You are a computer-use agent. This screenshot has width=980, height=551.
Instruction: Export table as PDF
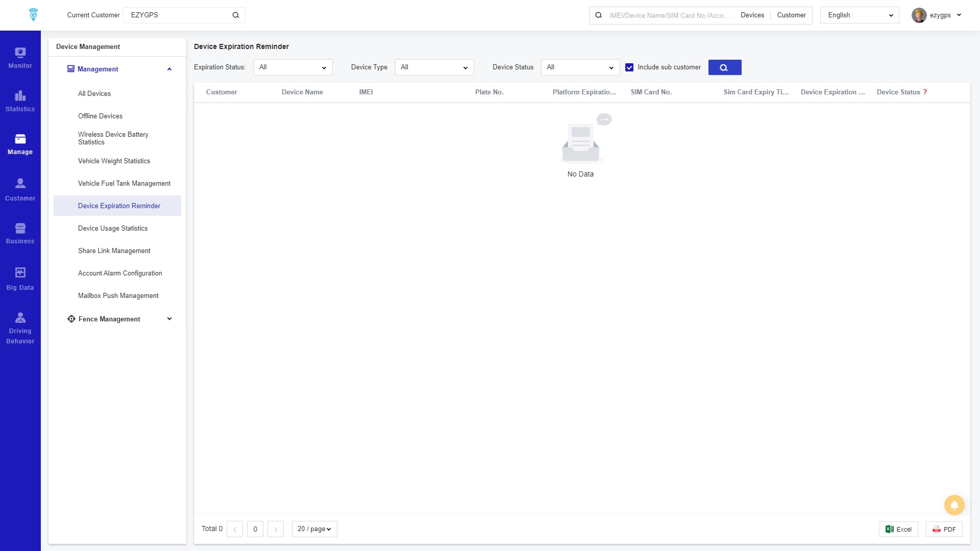click(x=944, y=529)
